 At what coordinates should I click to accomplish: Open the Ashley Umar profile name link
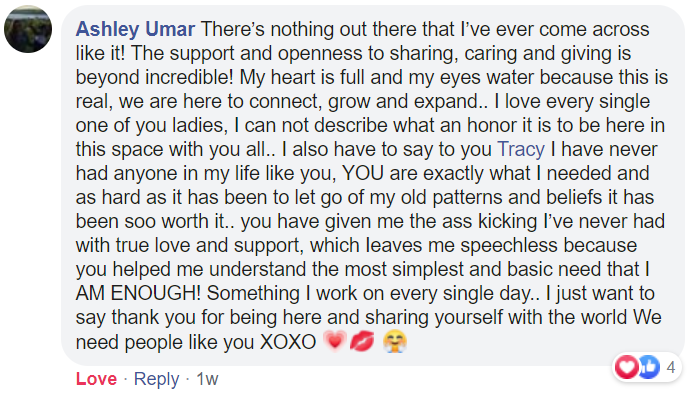pos(135,29)
